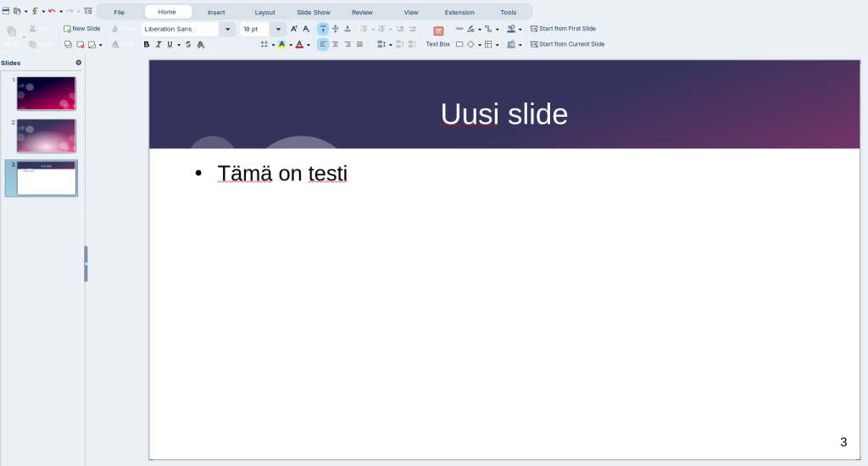Toggle Align Right paragraph alignment

click(x=347, y=44)
